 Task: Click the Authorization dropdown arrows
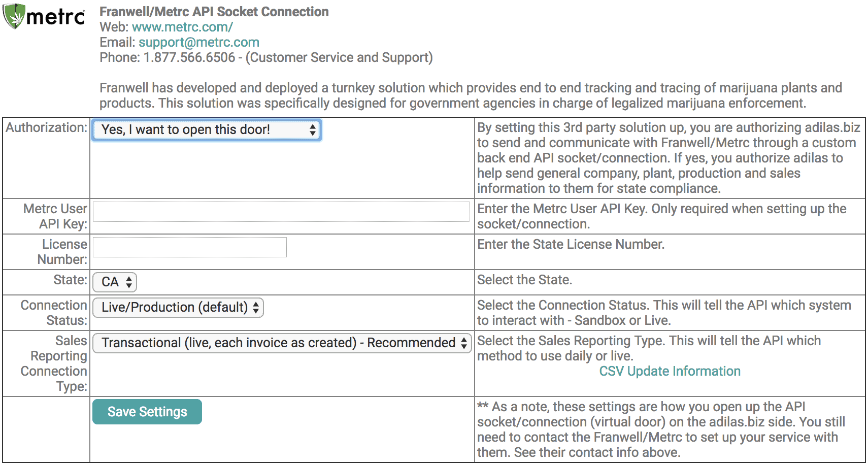(313, 130)
